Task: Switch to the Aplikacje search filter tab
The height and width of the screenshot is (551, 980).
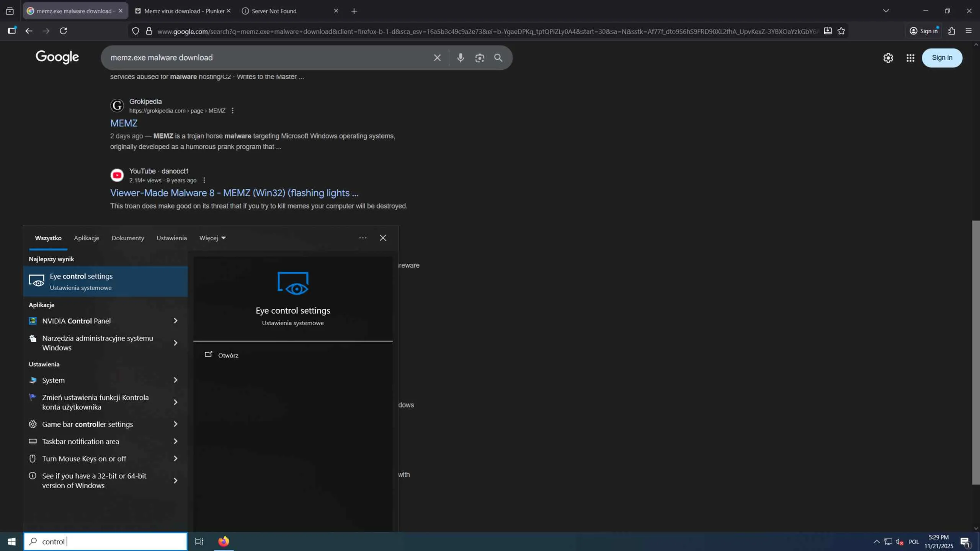Action: pyautogui.click(x=87, y=238)
